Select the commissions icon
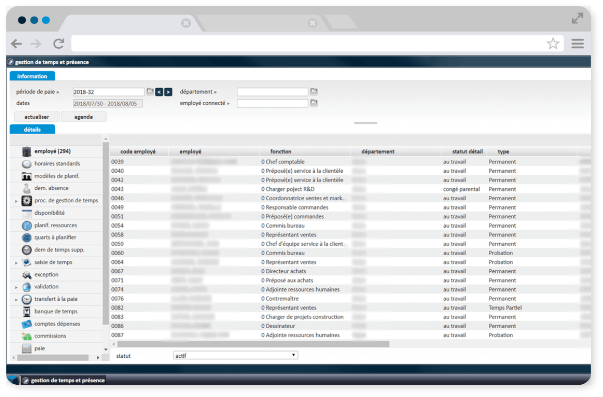This screenshot has height=397, width=603. click(x=27, y=336)
